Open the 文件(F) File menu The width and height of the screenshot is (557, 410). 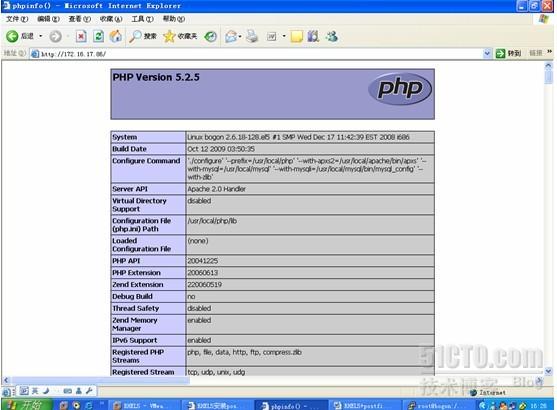(17, 19)
